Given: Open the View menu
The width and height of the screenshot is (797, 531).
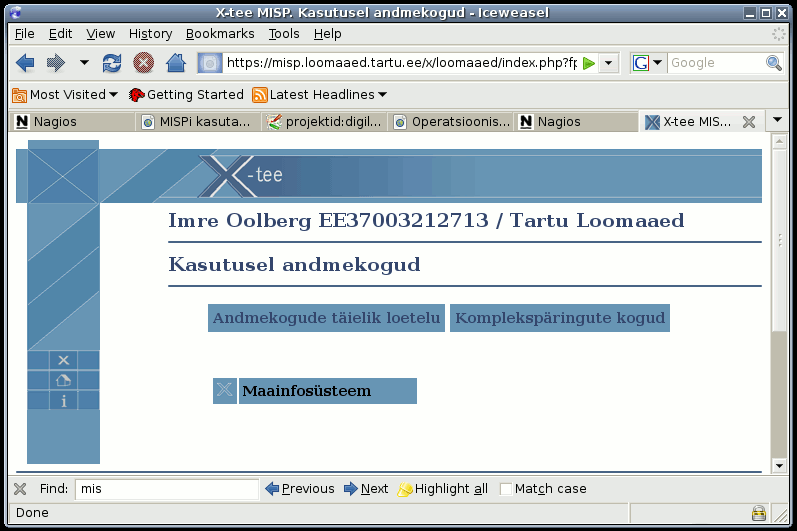Looking at the screenshot, I should (100, 34).
